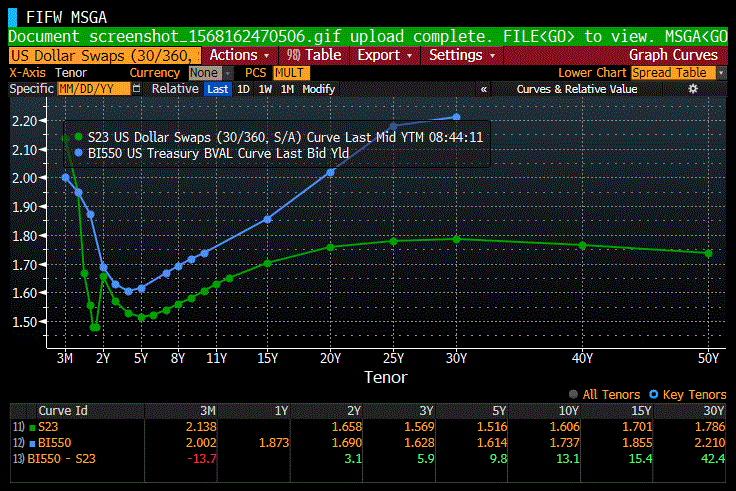Screen dimensions: 736x491
Task: Select the BI550 - S23 spread row
Action: point(368,459)
